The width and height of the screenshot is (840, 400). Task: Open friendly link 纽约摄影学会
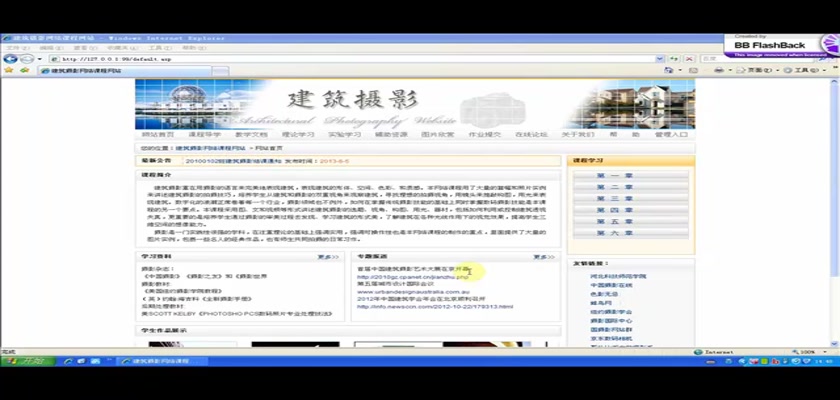611,312
